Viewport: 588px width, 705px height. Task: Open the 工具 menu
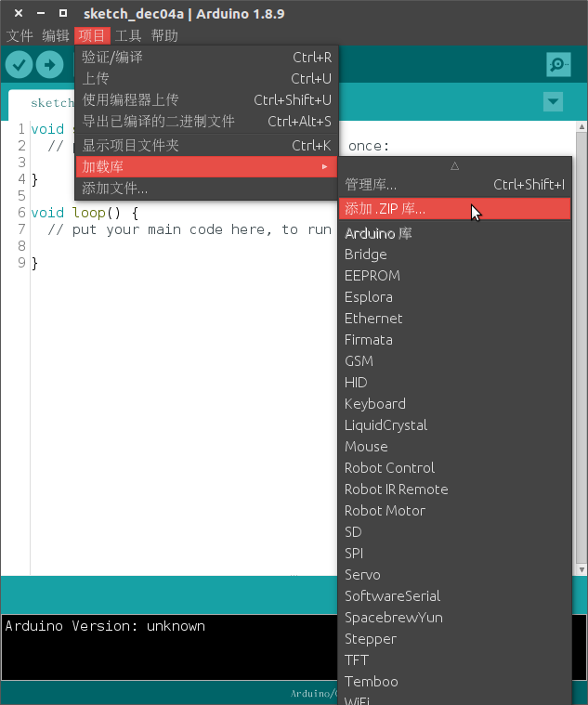(128, 35)
